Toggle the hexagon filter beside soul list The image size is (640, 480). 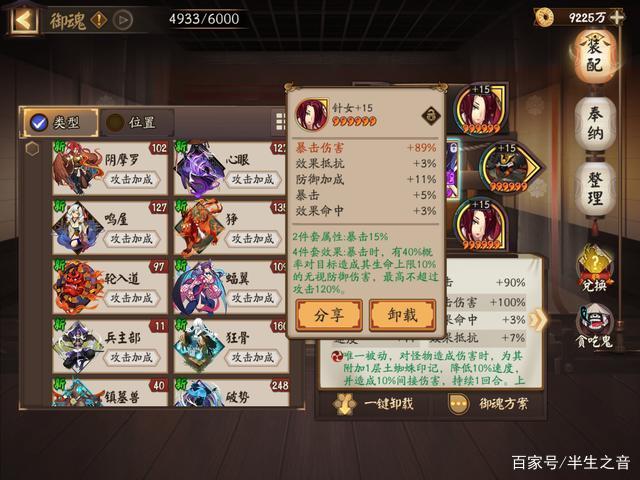point(33,149)
